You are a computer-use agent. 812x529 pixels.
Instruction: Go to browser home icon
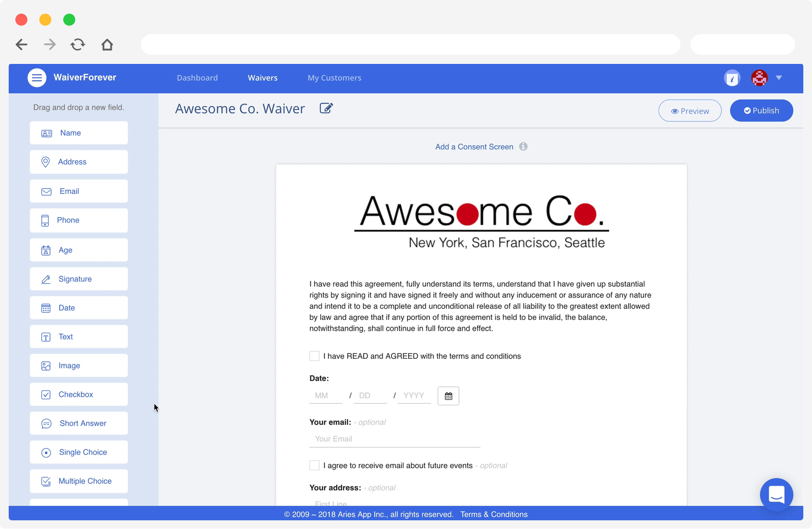pyautogui.click(x=107, y=44)
